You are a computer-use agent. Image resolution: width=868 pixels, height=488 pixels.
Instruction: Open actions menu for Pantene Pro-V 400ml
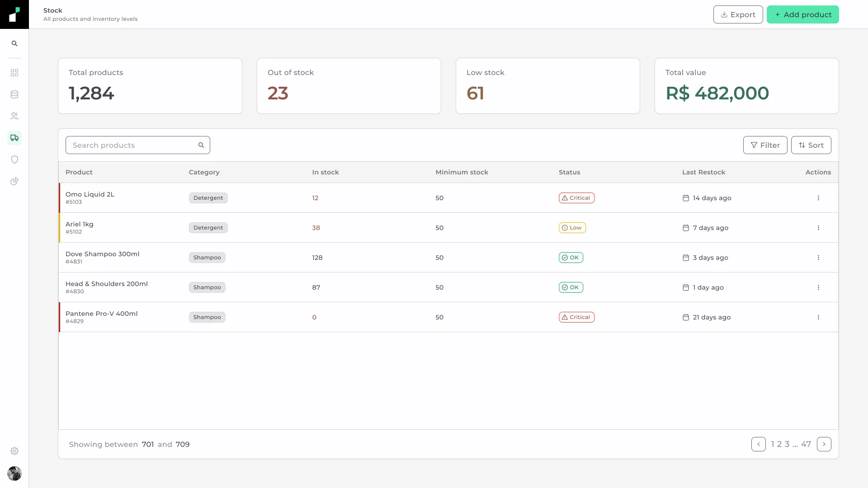[x=818, y=317]
